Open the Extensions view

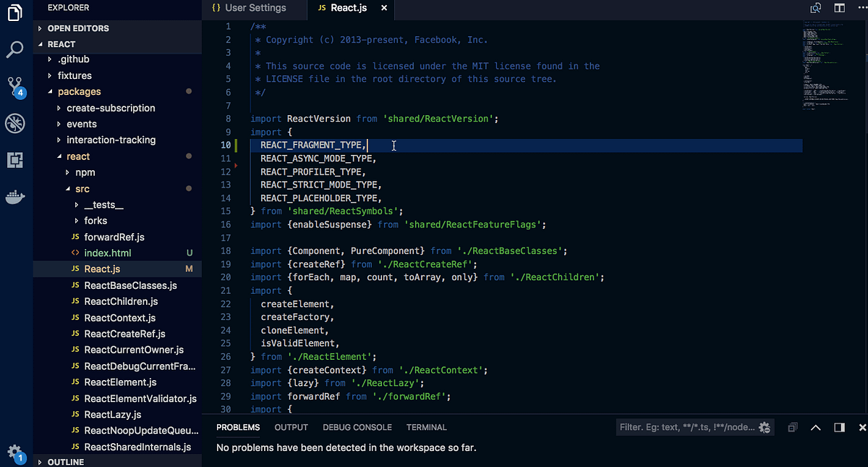[x=14, y=160]
